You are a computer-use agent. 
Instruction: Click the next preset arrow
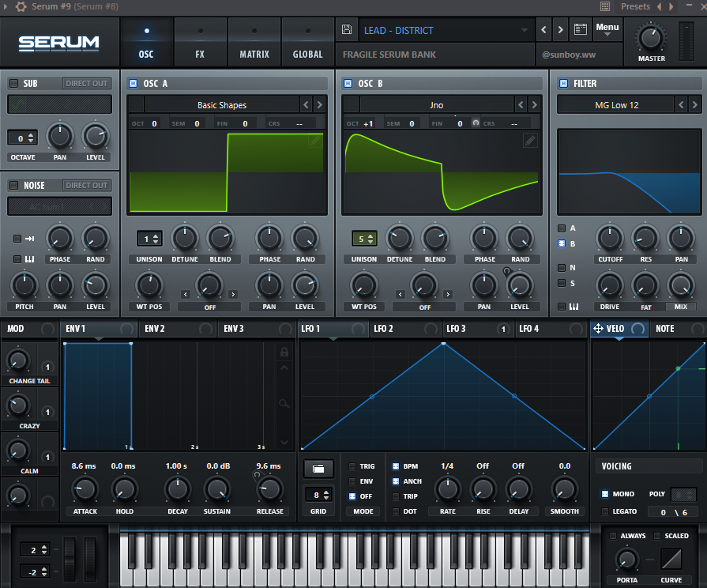(560, 30)
